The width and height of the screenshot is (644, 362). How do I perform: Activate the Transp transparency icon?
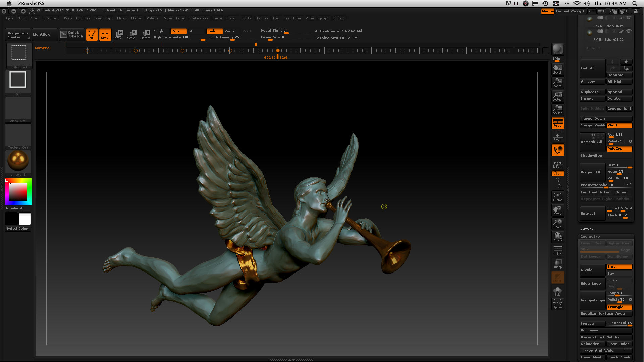pos(557,264)
